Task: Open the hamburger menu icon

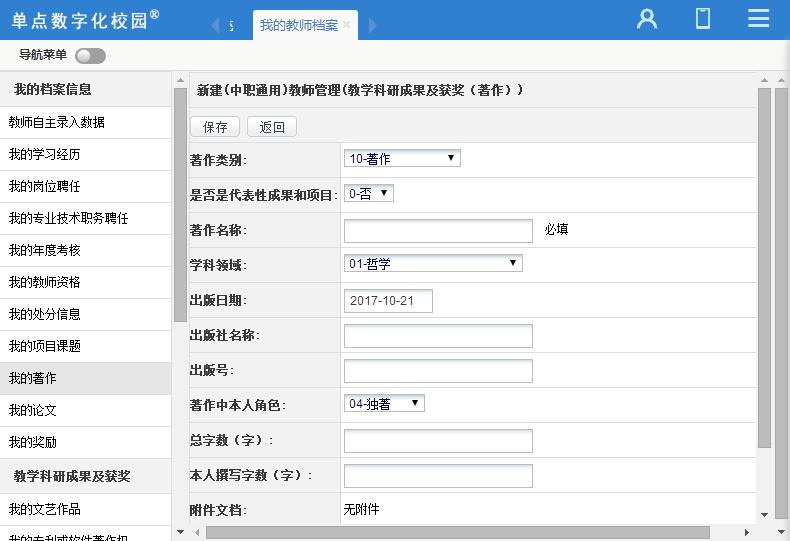Action: coord(758,19)
